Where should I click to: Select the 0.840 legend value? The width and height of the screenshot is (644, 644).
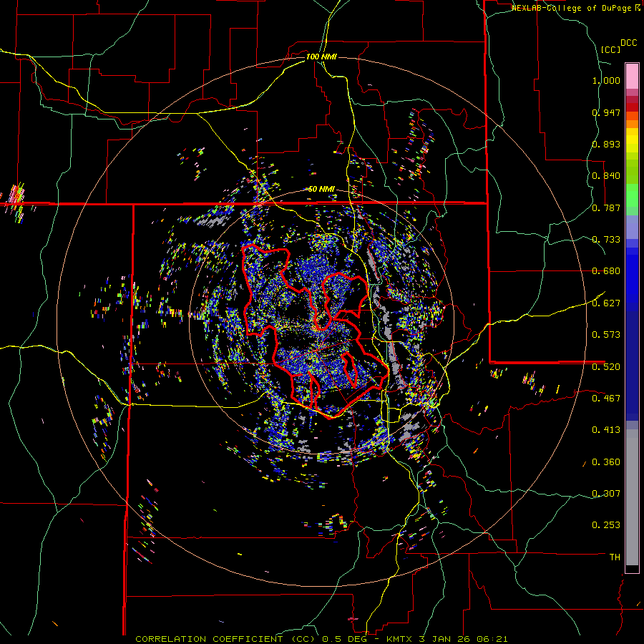click(x=606, y=176)
